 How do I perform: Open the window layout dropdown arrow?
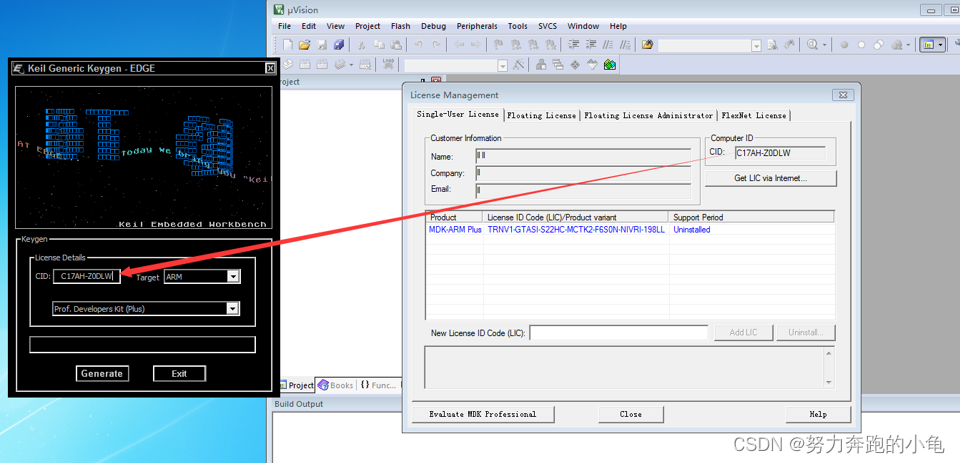(940, 45)
